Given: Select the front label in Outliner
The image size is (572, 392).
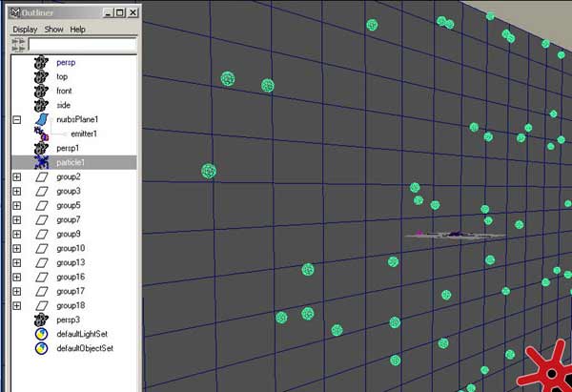Looking at the screenshot, I should [x=64, y=91].
